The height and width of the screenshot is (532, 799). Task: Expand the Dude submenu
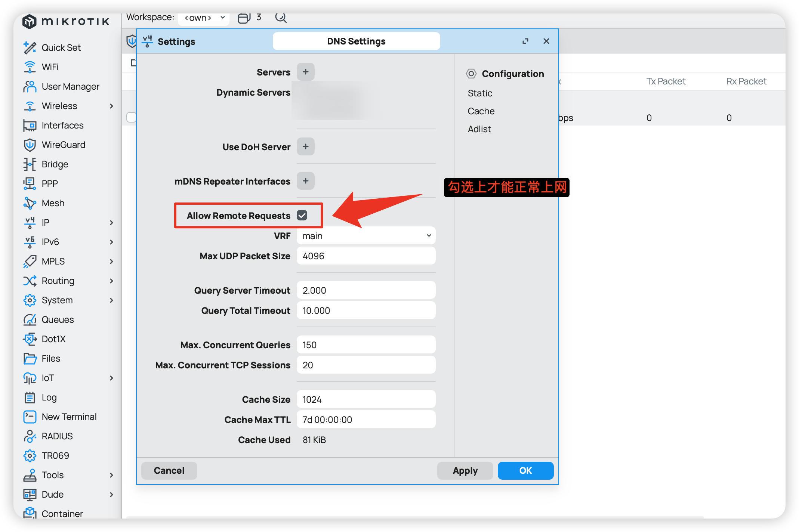click(x=111, y=495)
